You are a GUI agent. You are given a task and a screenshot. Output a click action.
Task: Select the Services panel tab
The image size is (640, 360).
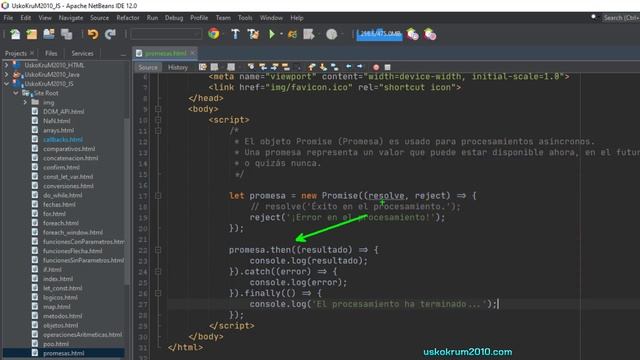82,53
